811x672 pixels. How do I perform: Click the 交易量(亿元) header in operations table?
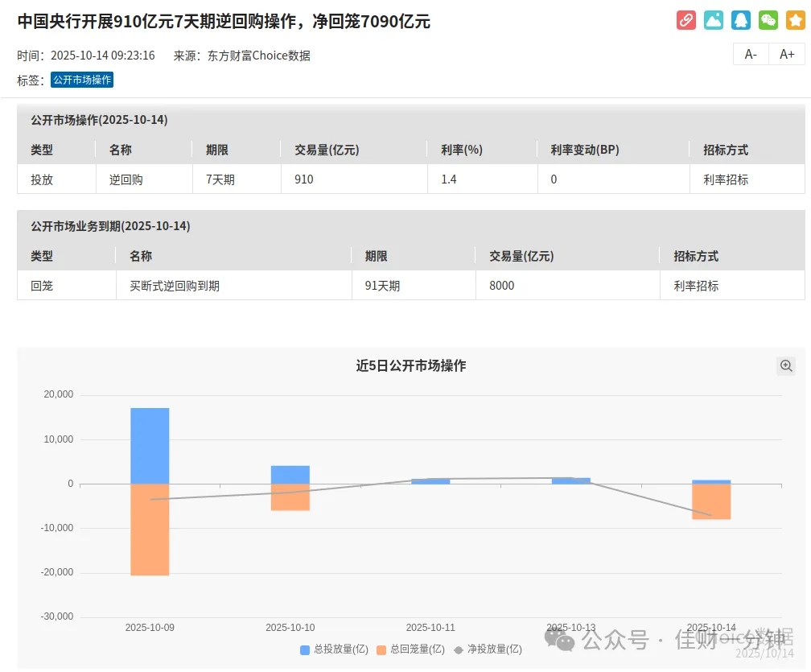point(327,150)
